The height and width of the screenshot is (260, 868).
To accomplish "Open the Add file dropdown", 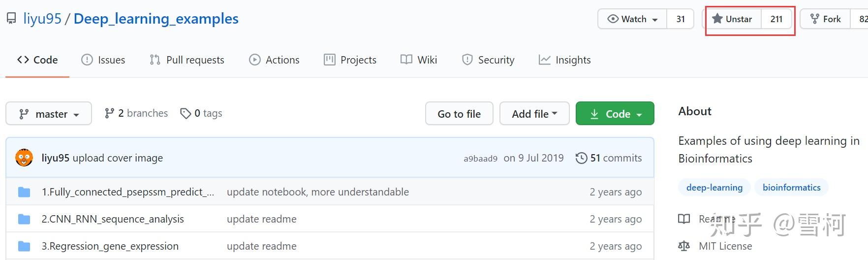I will click(x=534, y=114).
